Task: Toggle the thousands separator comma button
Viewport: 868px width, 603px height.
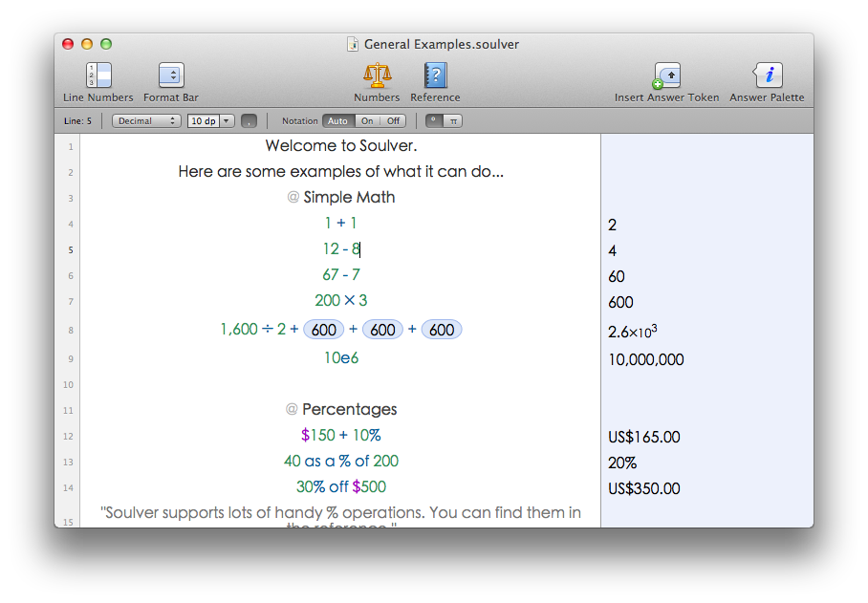Action: (250, 121)
